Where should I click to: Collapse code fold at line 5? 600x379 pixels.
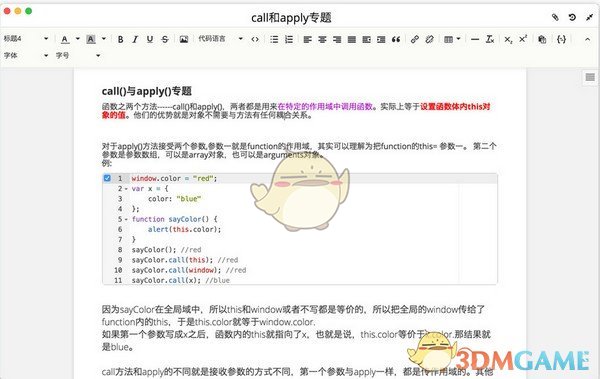point(126,219)
